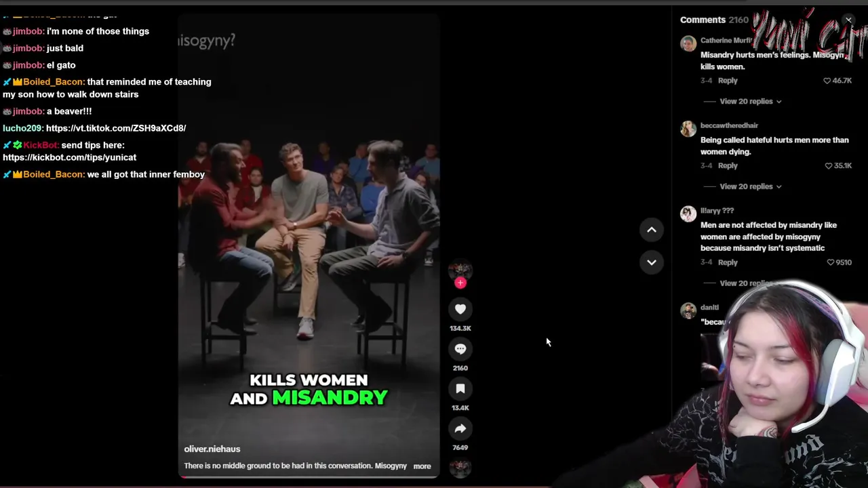Open sound disc icon below share count
The width and height of the screenshot is (868, 488).
(460, 468)
